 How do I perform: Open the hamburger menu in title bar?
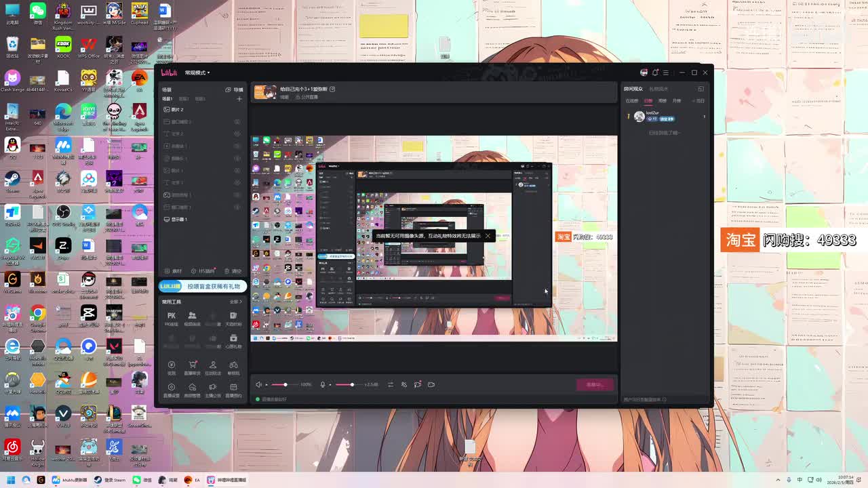coord(666,73)
